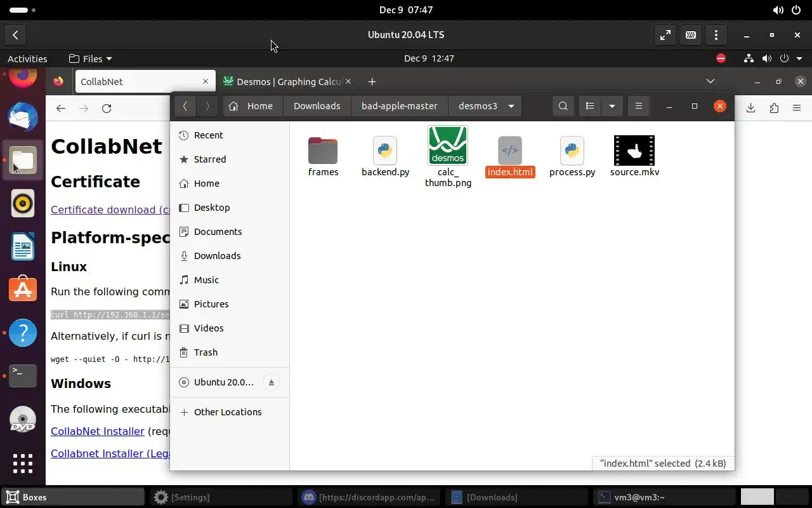This screenshot has height=508, width=812.
Task: Open Ubuntu Software from dock
Action: (x=23, y=290)
